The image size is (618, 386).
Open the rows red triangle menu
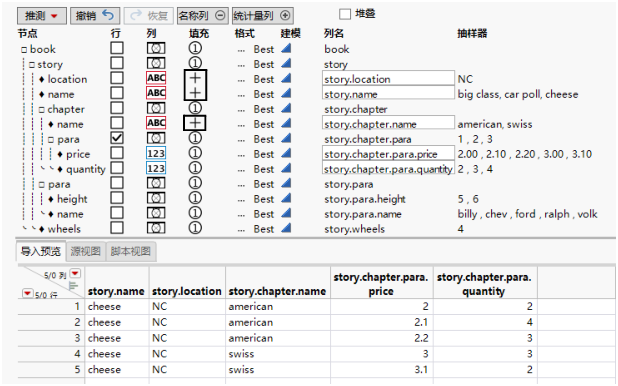click(28, 293)
